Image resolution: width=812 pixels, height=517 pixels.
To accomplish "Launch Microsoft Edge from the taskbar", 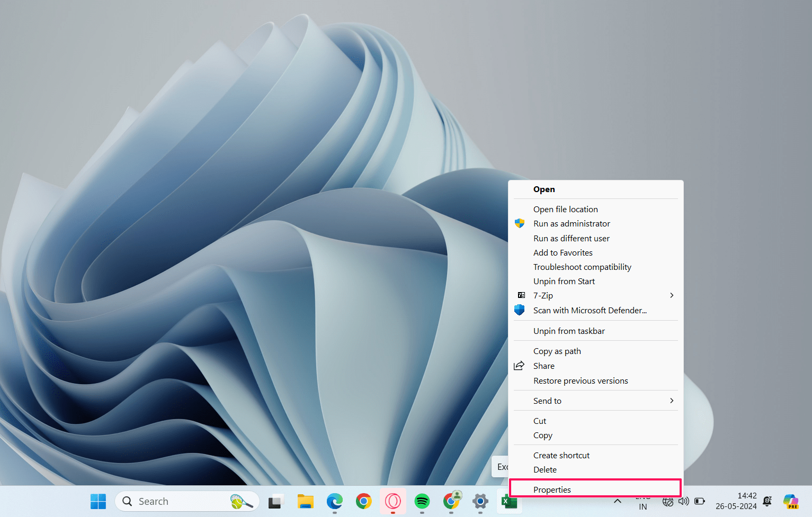I will pos(335,501).
